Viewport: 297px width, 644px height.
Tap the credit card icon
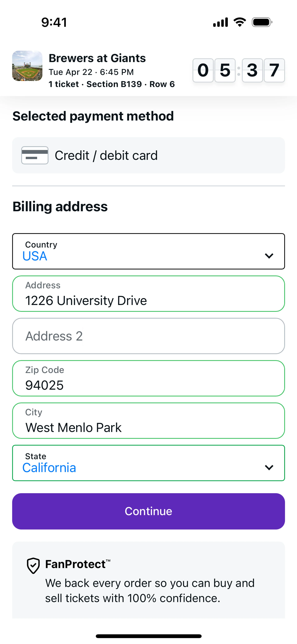pos(35,155)
